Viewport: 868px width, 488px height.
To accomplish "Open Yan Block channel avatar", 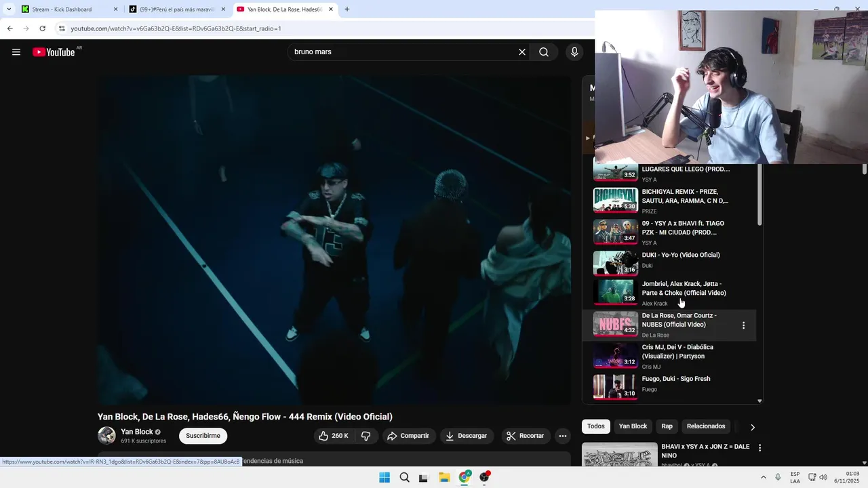I will click(x=106, y=436).
